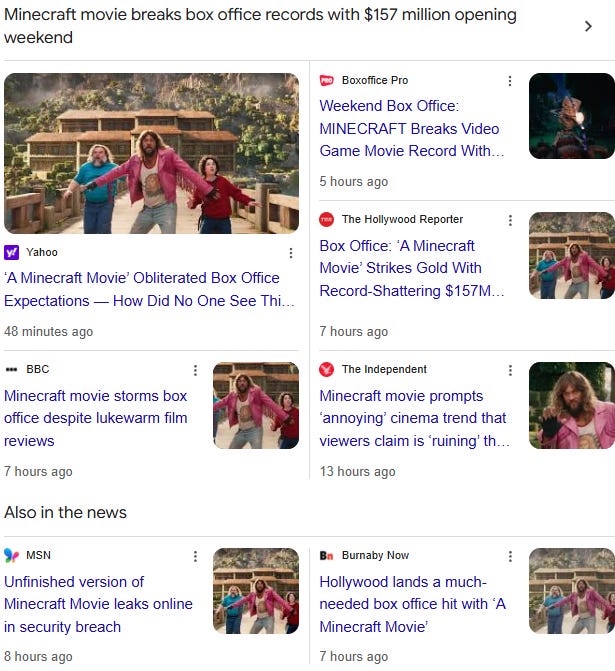Viewport: 615px width, 671px height.
Task: Click the MSN source icon
Action: coord(12,555)
